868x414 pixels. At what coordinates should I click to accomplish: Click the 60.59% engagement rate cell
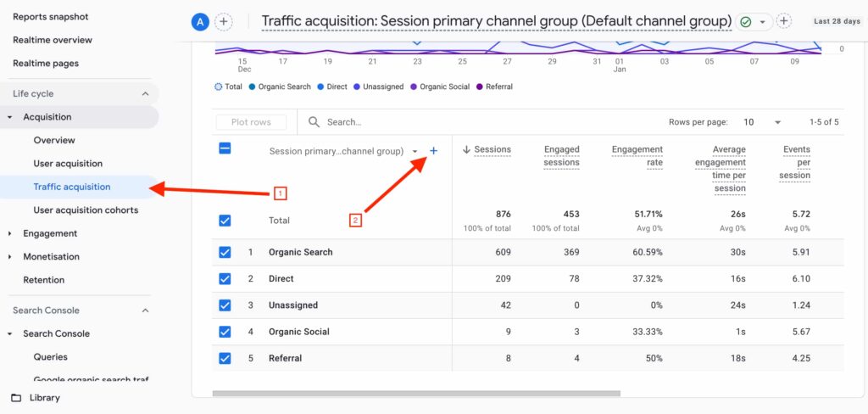pos(647,252)
